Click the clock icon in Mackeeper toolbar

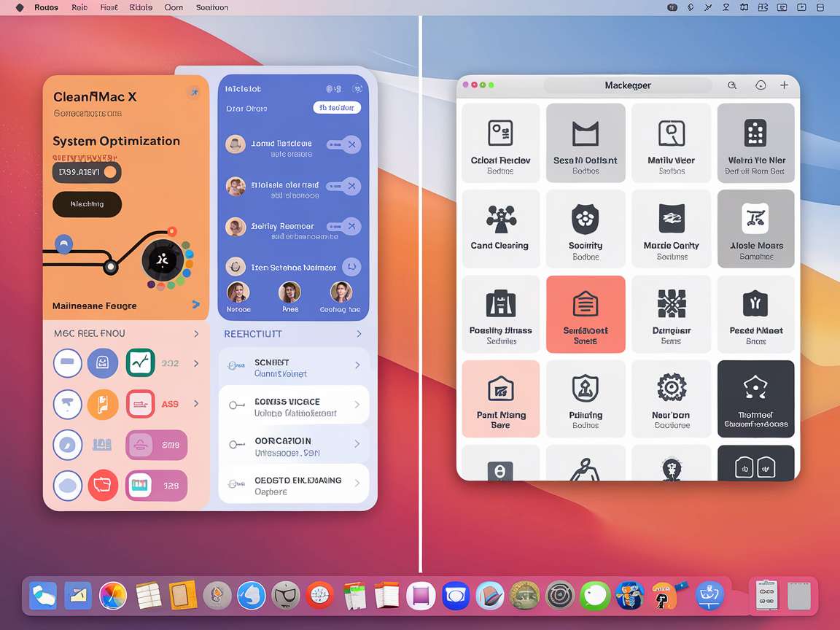click(x=761, y=85)
